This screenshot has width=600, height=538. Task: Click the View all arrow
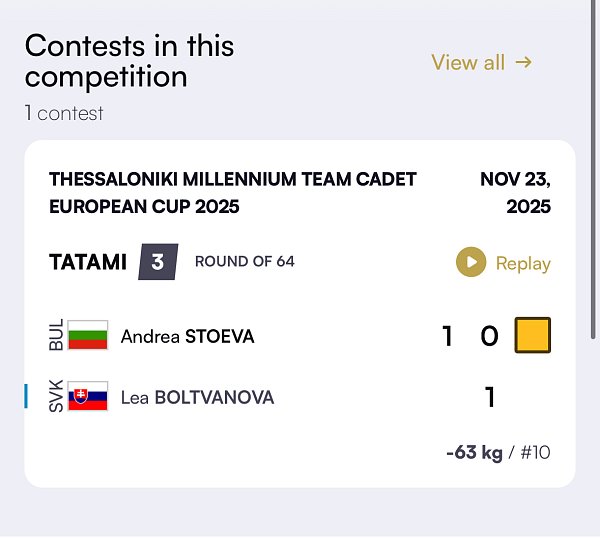pyautogui.click(x=523, y=62)
